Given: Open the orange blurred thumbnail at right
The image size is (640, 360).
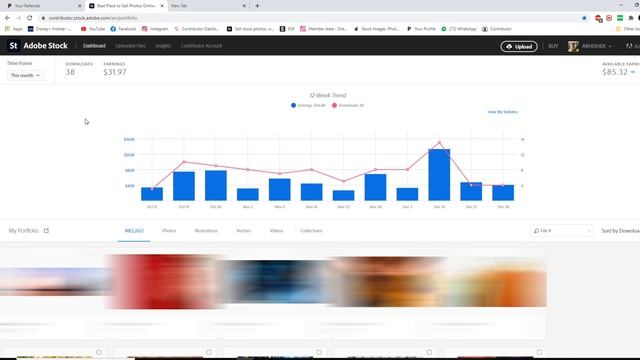Looking at the screenshot, I should coord(496,283).
